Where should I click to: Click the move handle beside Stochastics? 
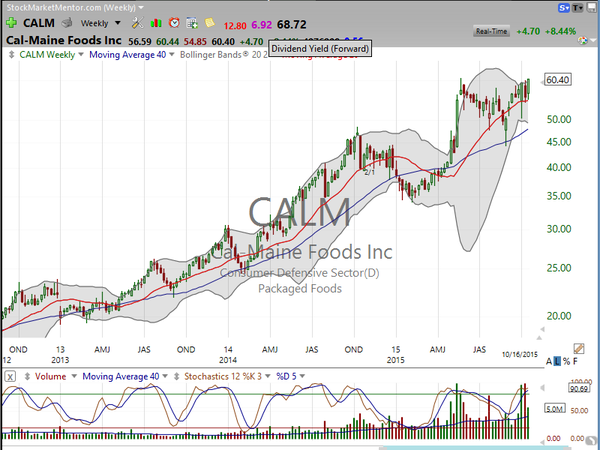(176, 377)
